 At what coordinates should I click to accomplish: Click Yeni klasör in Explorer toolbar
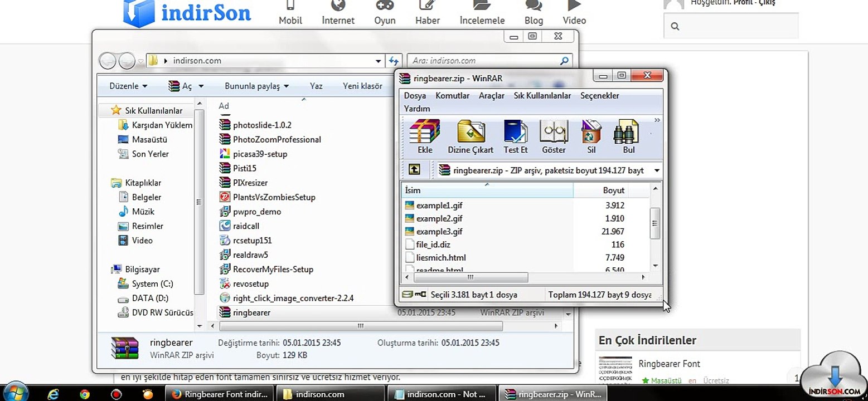coord(362,86)
